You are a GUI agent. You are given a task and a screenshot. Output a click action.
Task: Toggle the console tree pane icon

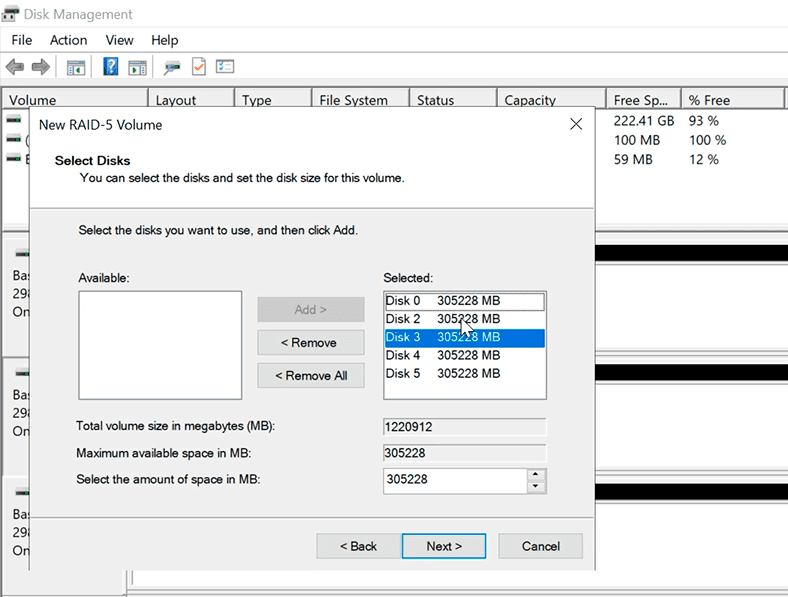pos(76,67)
